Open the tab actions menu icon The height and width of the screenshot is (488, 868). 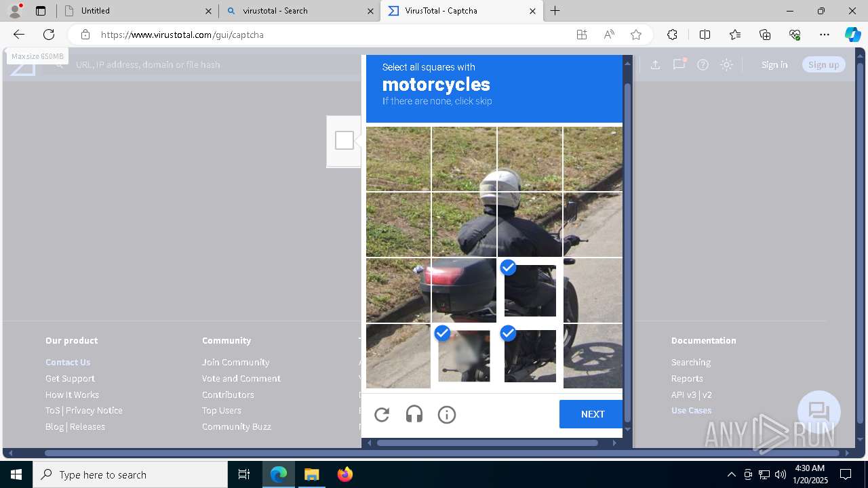point(41,11)
